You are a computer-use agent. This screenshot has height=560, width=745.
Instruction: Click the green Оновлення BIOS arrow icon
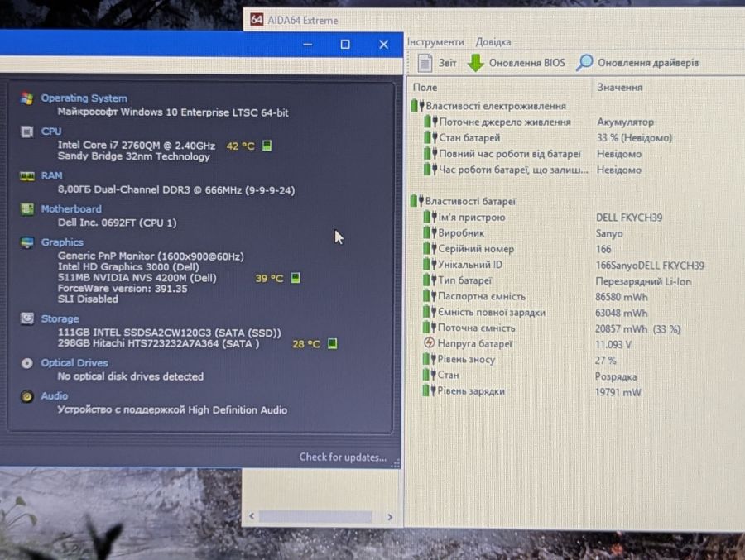point(476,63)
